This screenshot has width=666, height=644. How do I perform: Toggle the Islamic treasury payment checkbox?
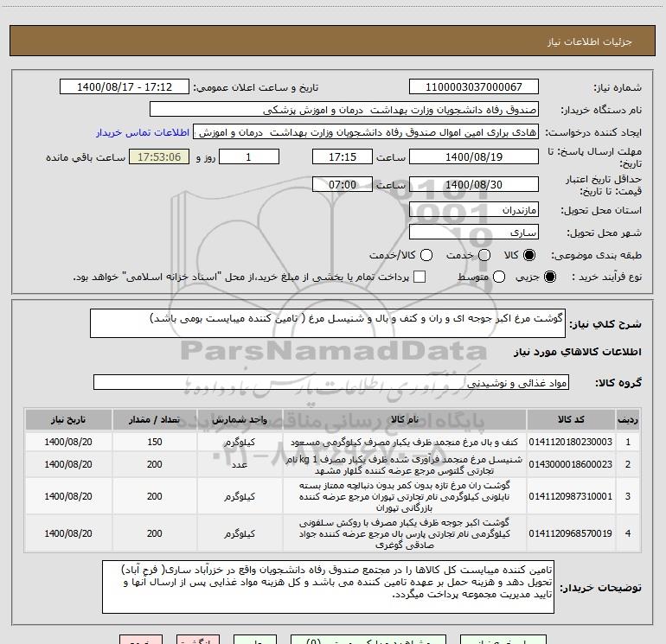click(419, 277)
